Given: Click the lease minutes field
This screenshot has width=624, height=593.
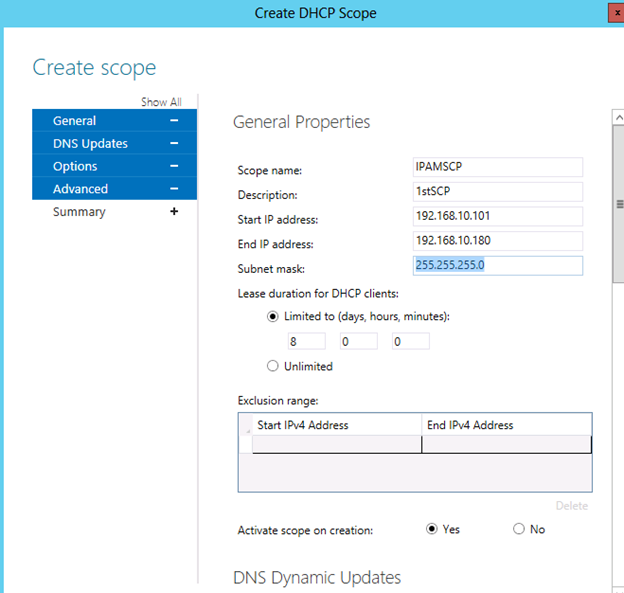Looking at the screenshot, I should [x=411, y=341].
